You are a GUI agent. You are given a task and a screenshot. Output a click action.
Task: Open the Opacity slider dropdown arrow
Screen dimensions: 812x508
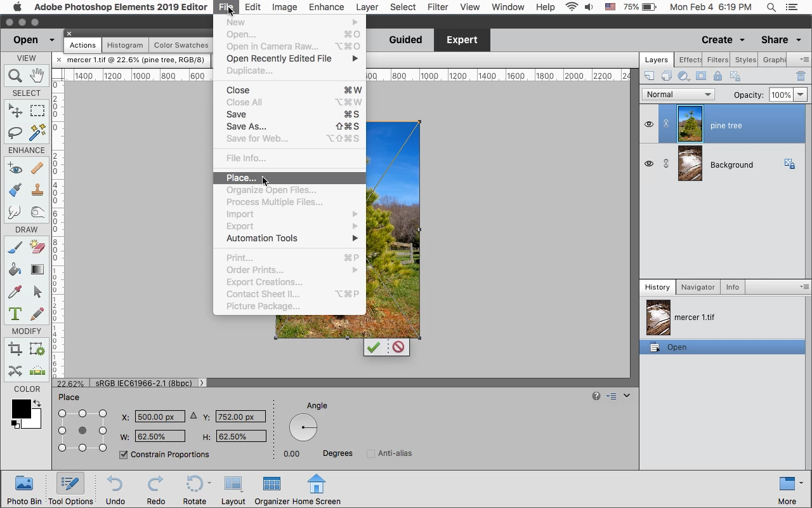click(801, 95)
